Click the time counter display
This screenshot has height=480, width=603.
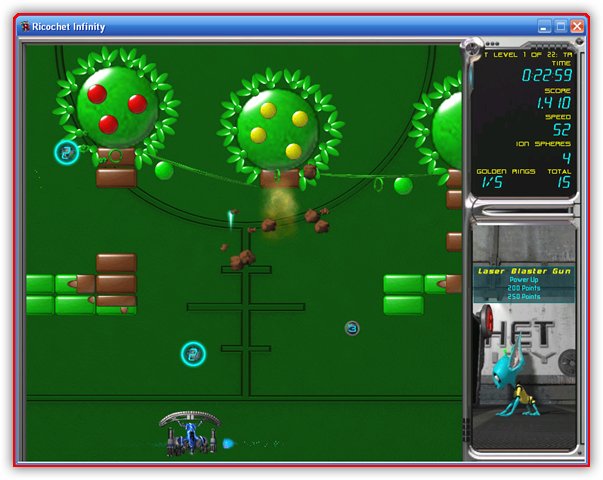[x=545, y=75]
